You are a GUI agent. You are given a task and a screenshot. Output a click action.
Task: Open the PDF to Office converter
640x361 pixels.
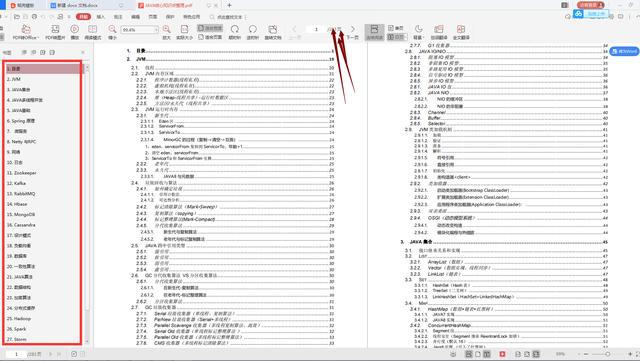pyautogui.click(x=25, y=32)
